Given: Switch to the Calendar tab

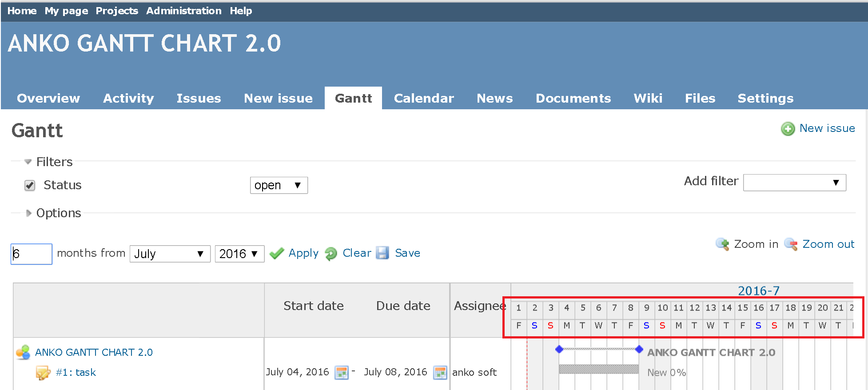Looking at the screenshot, I should coord(423,98).
